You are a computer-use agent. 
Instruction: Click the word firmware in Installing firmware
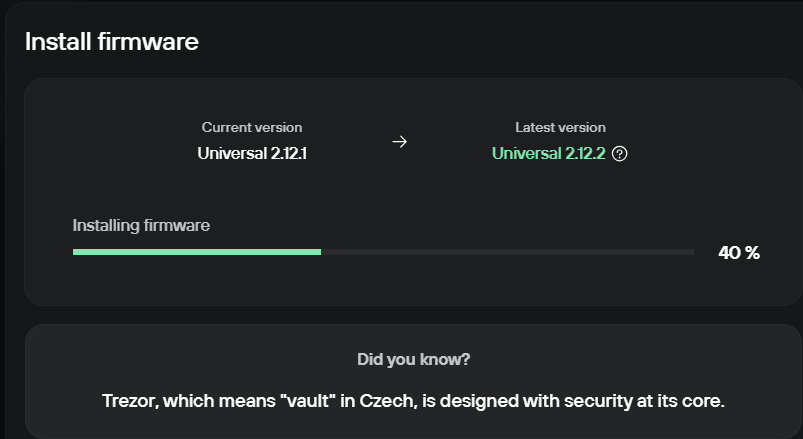(177, 225)
